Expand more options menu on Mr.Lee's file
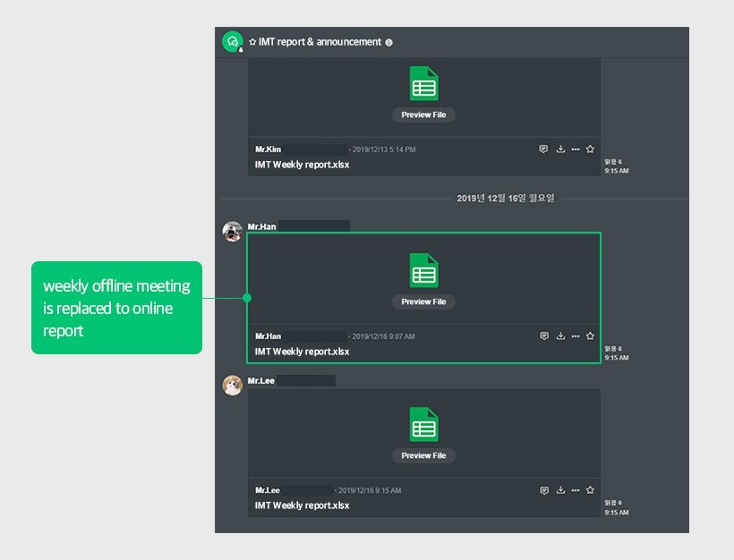The width and height of the screenshot is (734, 560). tap(576, 490)
